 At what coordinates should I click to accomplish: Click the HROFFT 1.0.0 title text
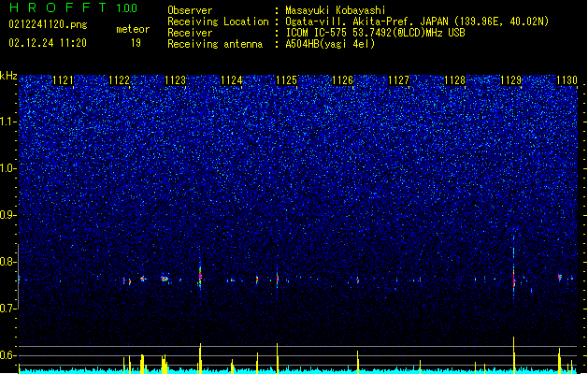73,7
